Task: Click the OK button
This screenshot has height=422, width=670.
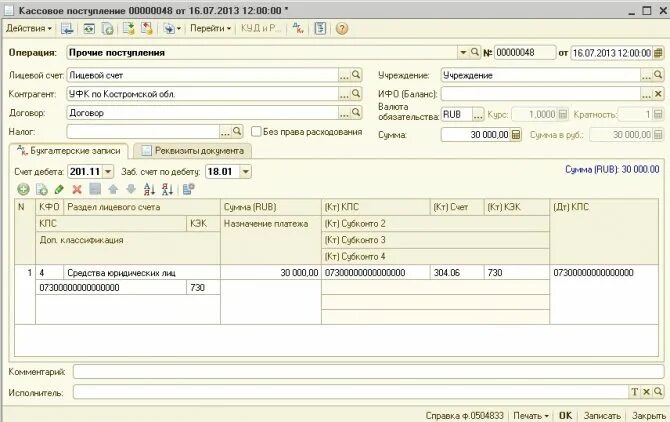Action: 565,415
